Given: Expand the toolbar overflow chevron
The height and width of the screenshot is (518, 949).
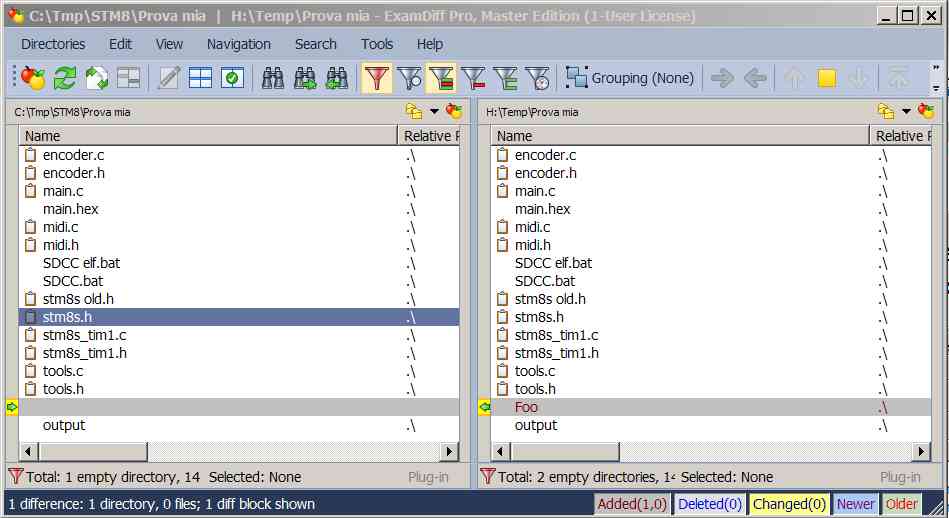Looking at the screenshot, I should 936,78.
